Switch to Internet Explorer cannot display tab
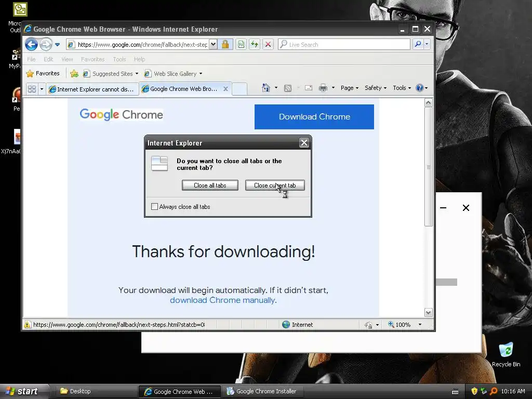This screenshot has width=532, height=399. click(92, 89)
